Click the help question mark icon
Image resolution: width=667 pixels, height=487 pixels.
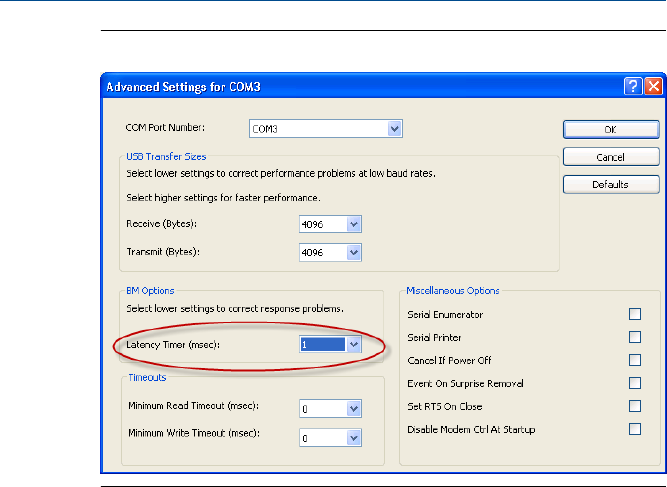point(633,87)
